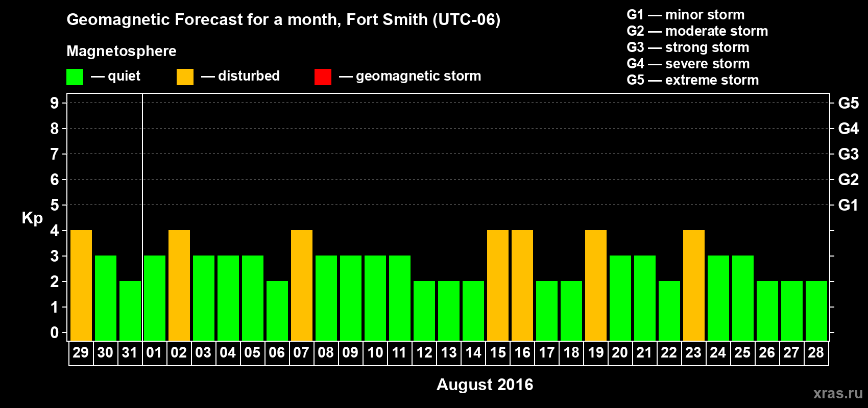Click the green bar for August 04
Image resolution: width=868 pixels, height=408 pixels.
[x=228, y=298]
